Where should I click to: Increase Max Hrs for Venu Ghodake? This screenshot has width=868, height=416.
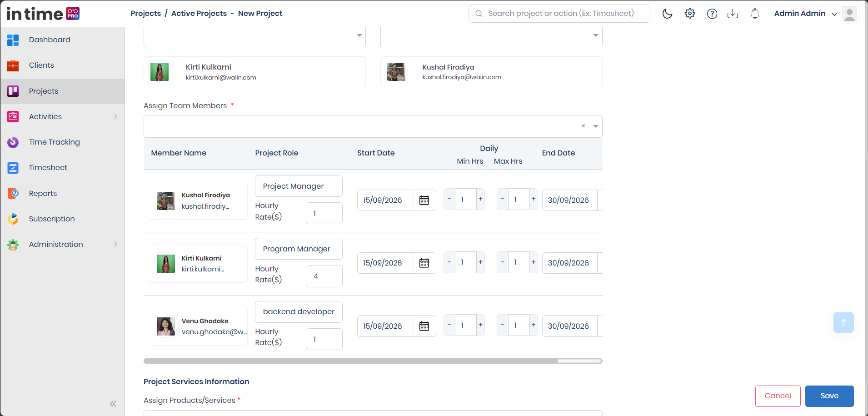(534, 325)
